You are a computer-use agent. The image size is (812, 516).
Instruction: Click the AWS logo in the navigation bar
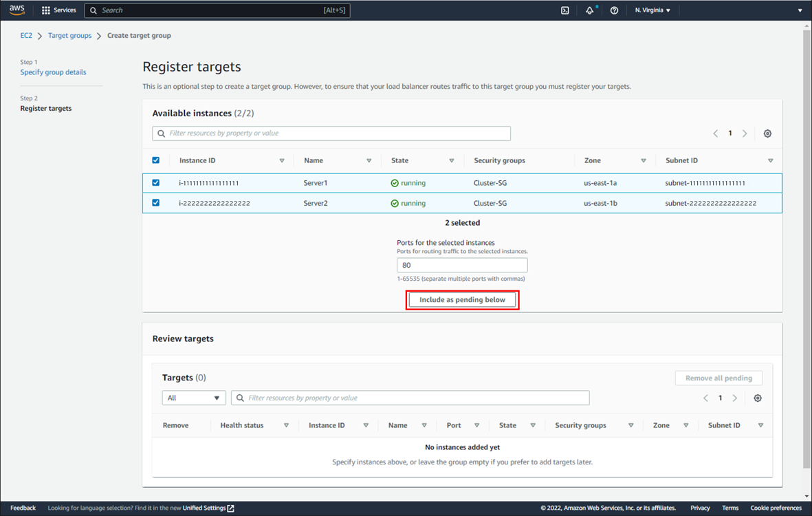[x=17, y=10]
